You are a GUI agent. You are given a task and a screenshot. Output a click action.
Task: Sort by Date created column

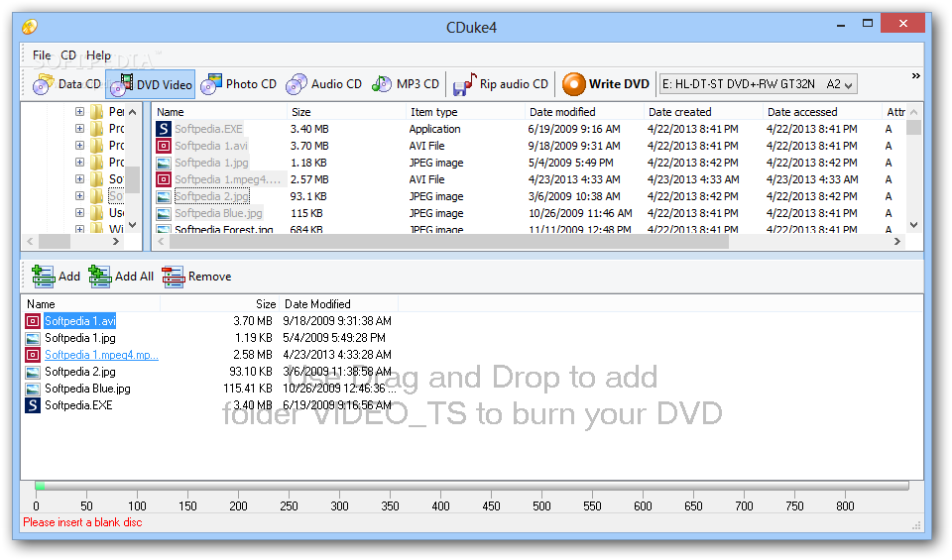tap(703, 112)
